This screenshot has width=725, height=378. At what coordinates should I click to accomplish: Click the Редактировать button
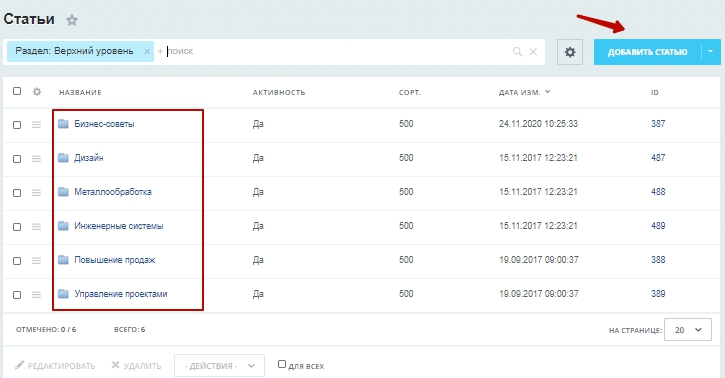coord(55,366)
